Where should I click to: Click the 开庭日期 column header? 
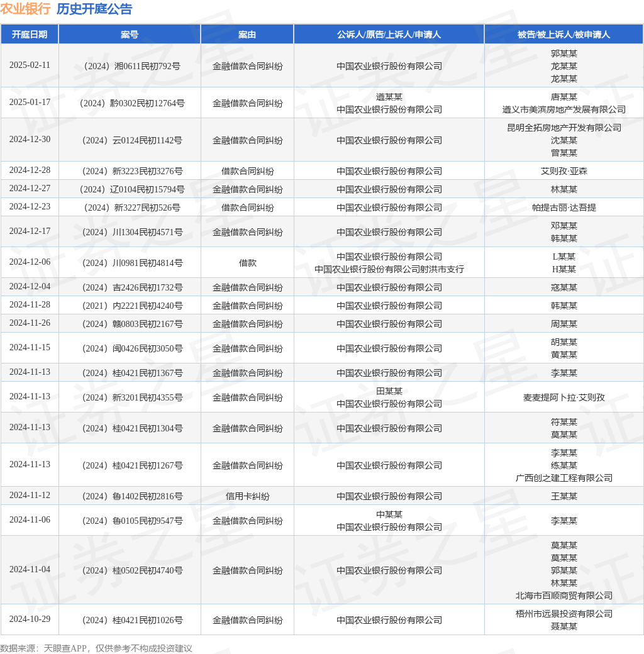[x=30, y=35]
